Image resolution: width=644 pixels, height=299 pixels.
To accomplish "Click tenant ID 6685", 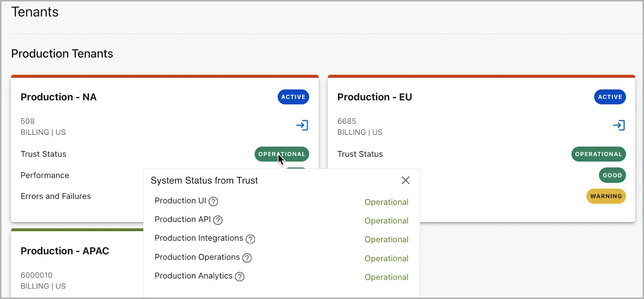I will point(347,121).
